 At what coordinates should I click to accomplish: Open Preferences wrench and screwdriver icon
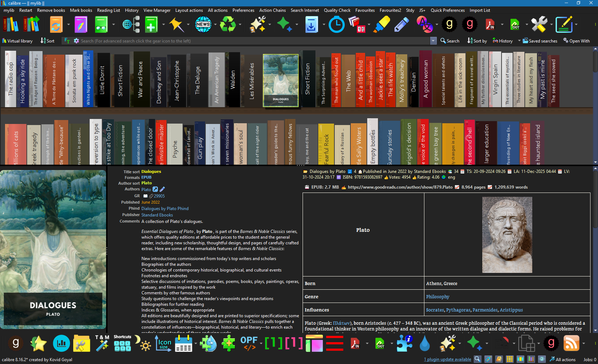[539, 25]
